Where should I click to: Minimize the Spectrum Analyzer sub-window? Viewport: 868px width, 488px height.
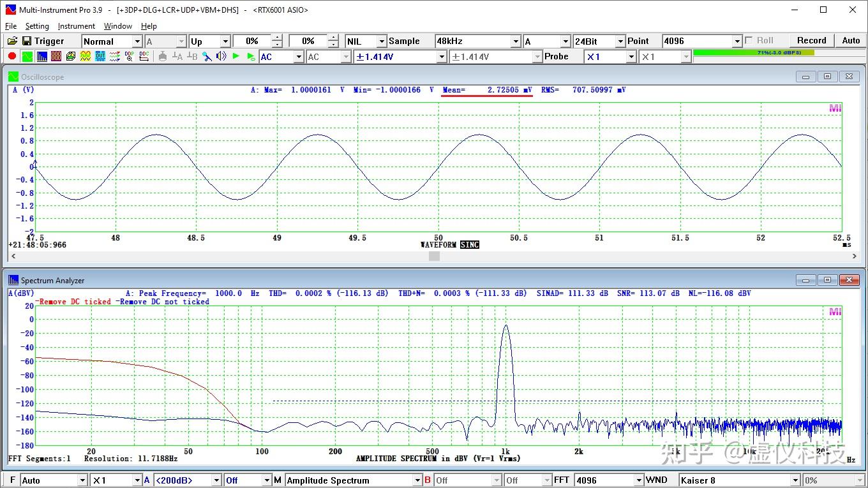click(x=806, y=280)
